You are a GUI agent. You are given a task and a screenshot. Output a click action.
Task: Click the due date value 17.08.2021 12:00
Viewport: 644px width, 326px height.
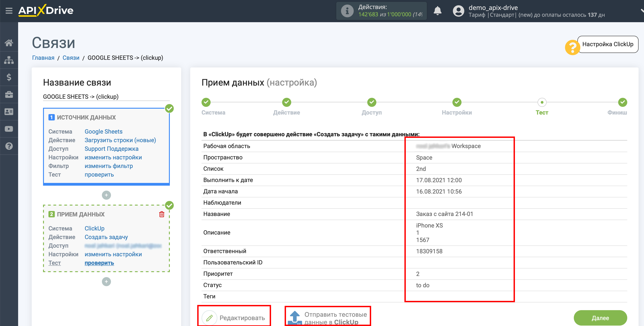pos(439,180)
